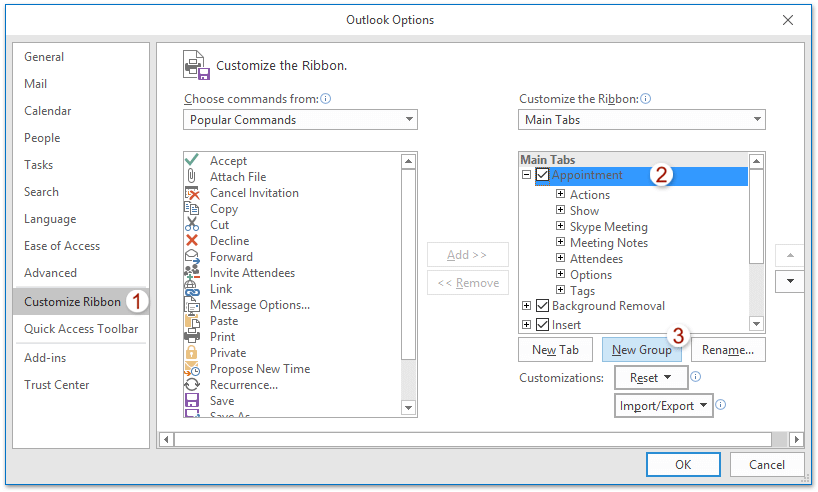Click the info icon next to Reset
Screen dimensions: 818x492
point(696,378)
